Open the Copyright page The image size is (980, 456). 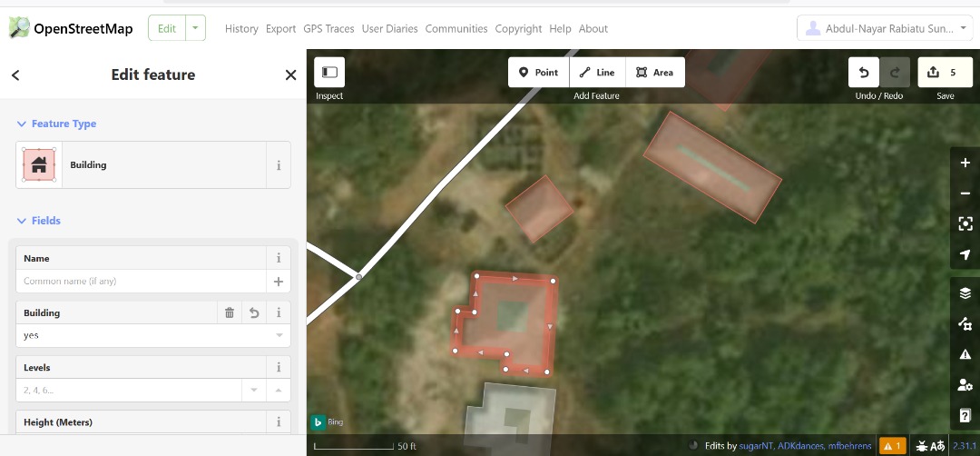[x=518, y=29]
